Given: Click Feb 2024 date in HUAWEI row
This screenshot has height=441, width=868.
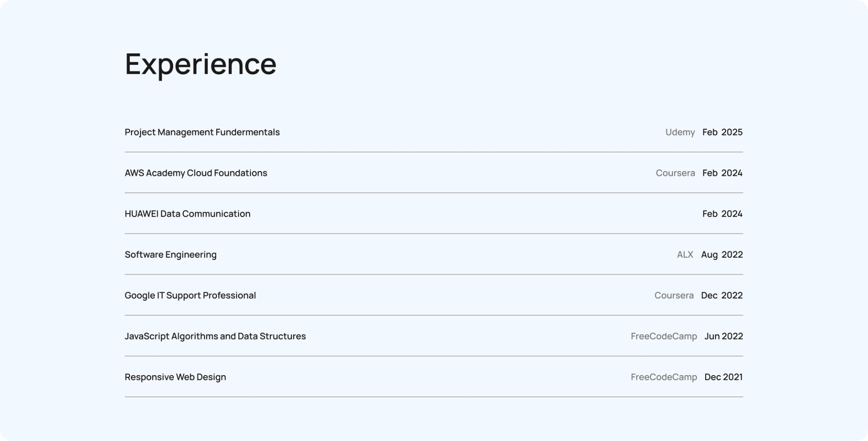Looking at the screenshot, I should 722,213.
